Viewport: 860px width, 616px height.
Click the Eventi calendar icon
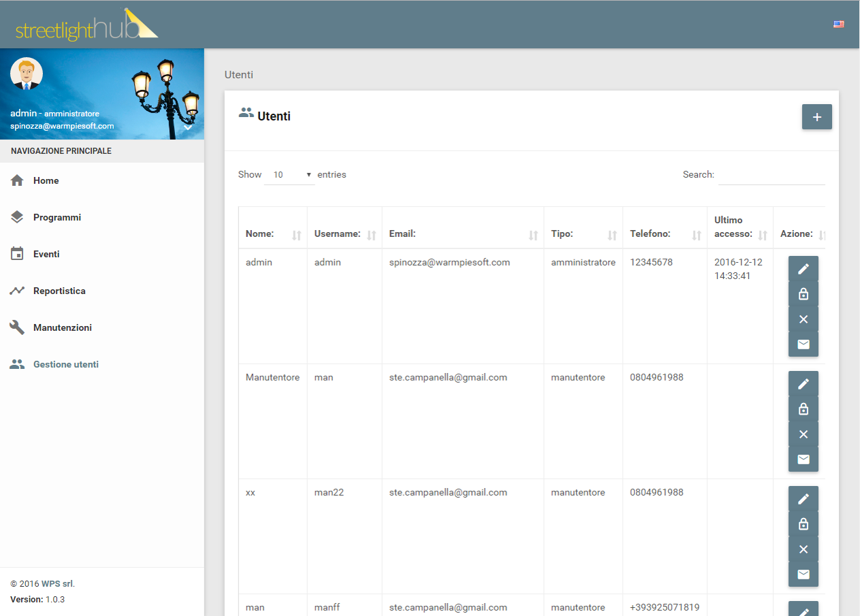[17, 254]
